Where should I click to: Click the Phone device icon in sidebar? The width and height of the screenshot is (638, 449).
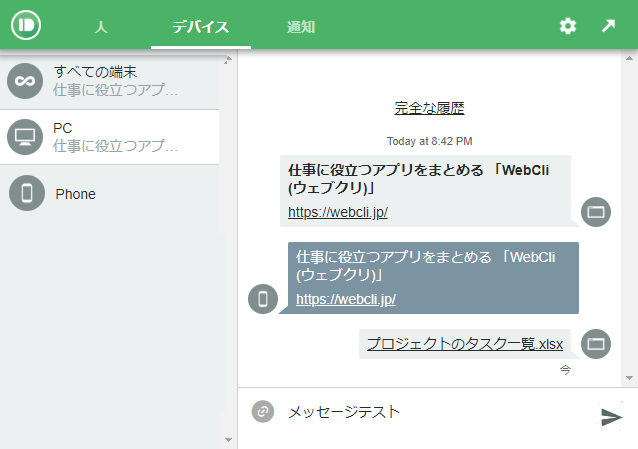(x=27, y=193)
